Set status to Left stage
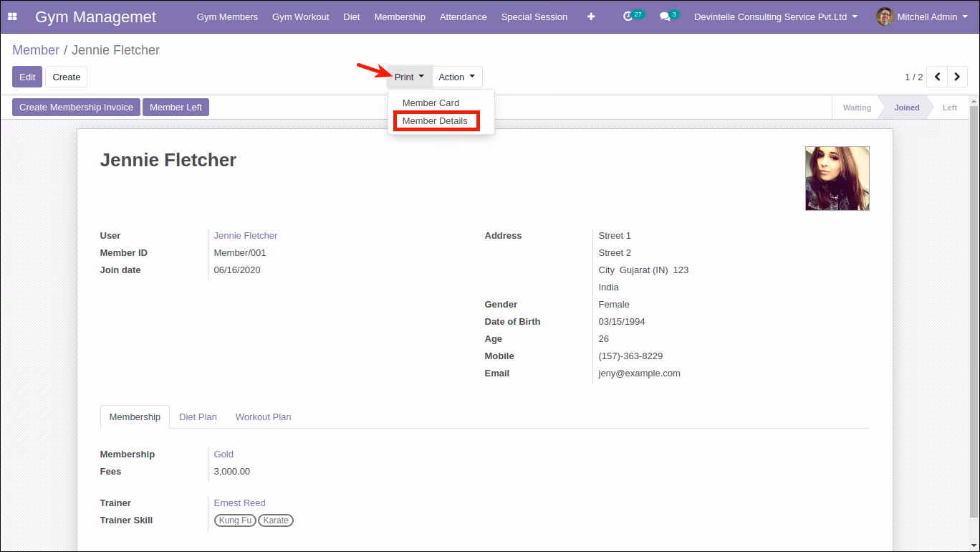This screenshot has width=980, height=552. (949, 108)
